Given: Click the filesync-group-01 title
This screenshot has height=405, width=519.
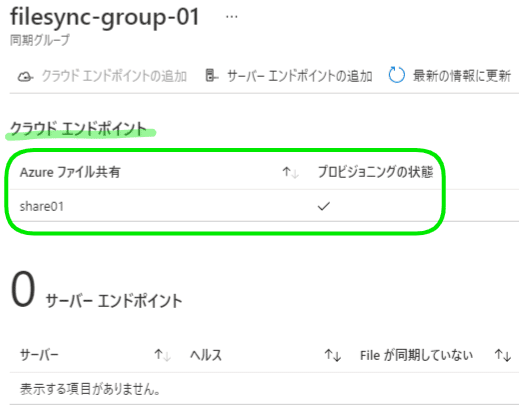Looking at the screenshot, I should pyautogui.click(x=105, y=17).
